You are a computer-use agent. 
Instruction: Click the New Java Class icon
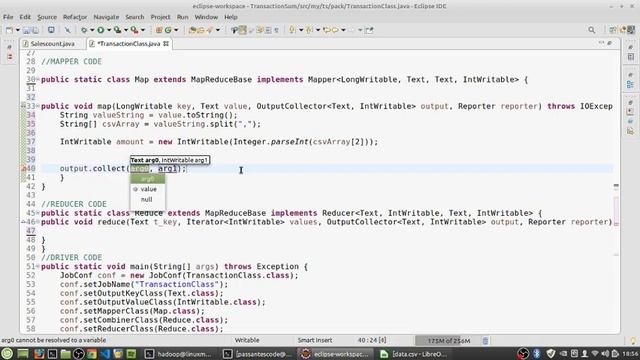[168, 30]
